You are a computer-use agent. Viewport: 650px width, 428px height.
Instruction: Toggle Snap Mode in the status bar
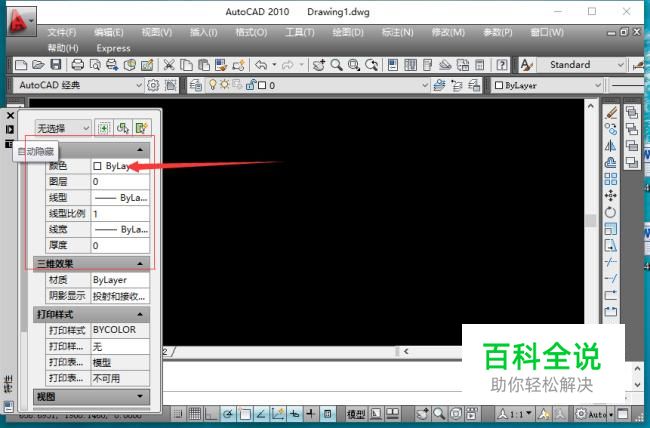pyautogui.click(x=178, y=413)
